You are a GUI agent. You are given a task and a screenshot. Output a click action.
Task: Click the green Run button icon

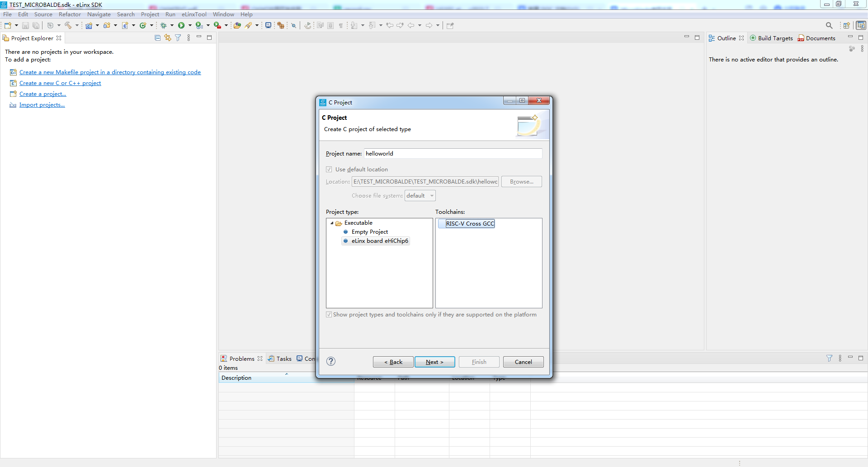181,26
